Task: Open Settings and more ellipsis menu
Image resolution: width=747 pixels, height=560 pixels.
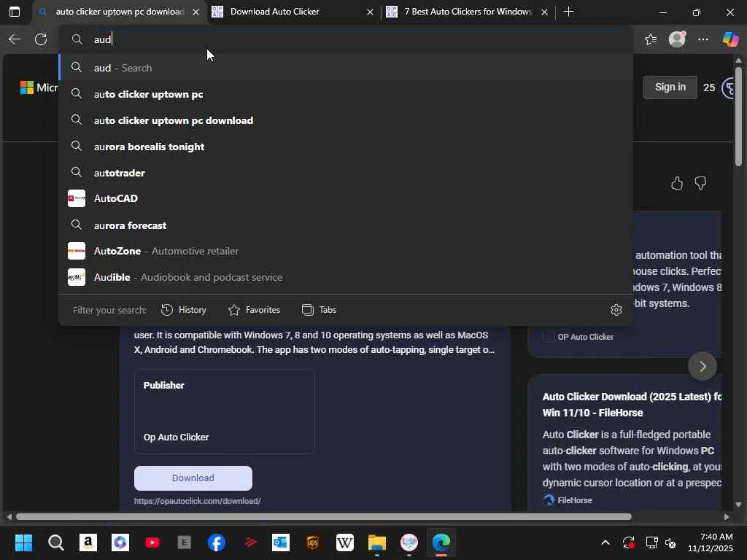Action: (703, 39)
